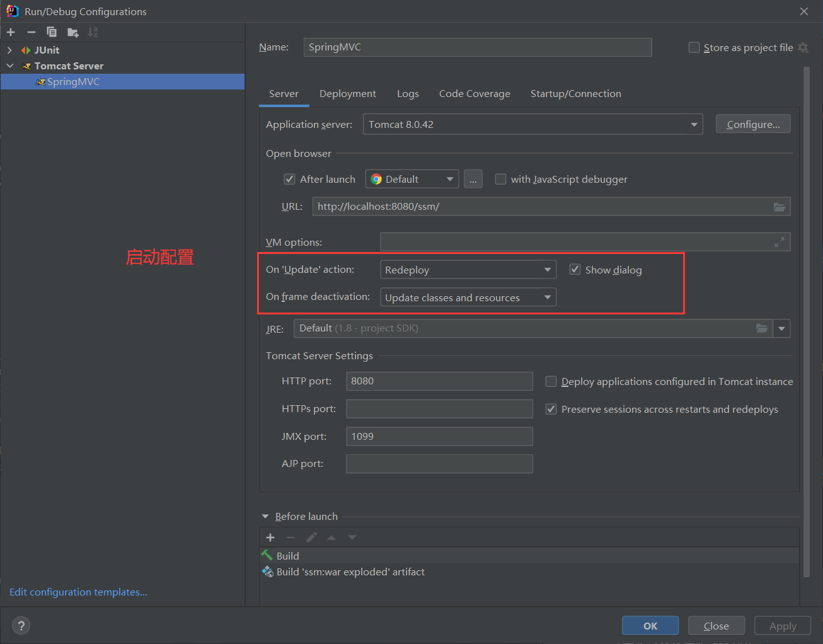Toggle Preserve sessions across restarts and redeploys
This screenshot has height=644, width=823.
click(x=551, y=409)
